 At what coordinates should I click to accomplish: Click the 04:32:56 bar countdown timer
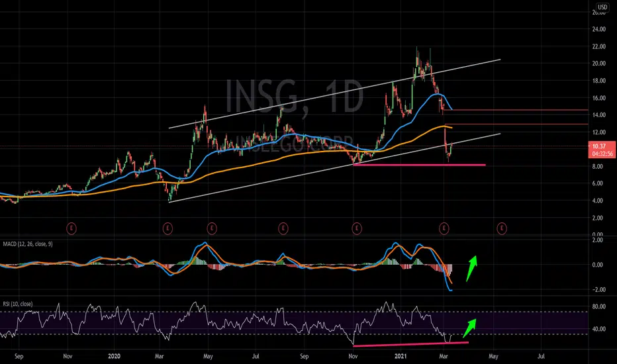[x=602, y=154]
